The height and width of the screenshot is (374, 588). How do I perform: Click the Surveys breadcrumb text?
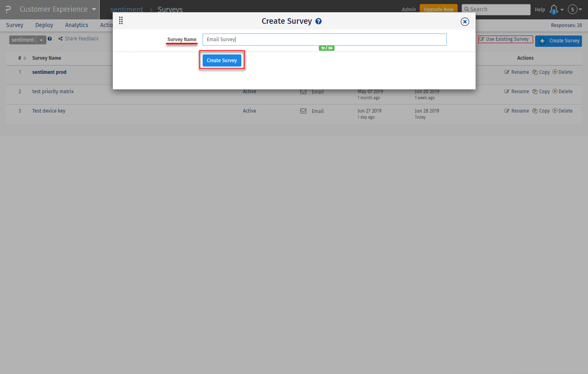pyautogui.click(x=170, y=9)
